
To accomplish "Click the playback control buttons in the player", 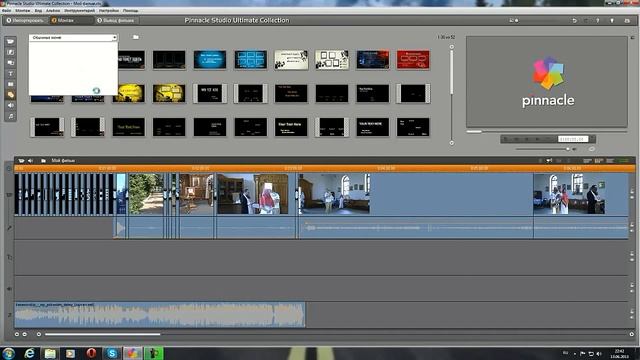I will click(x=528, y=139).
